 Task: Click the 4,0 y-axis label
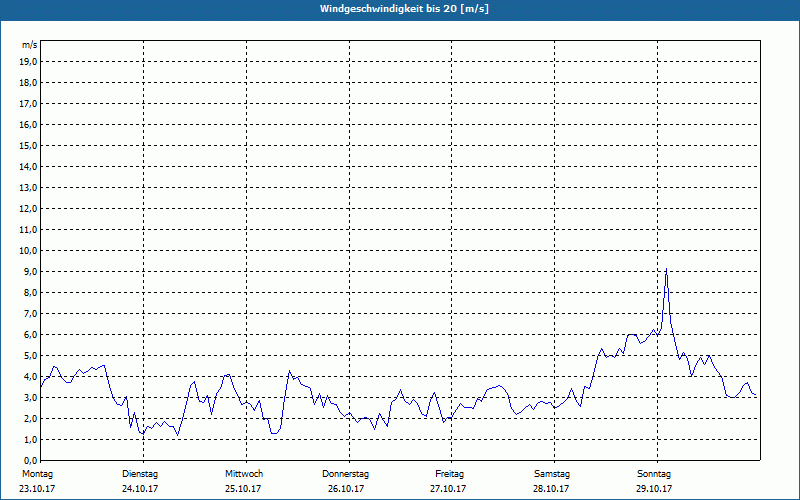(30, 377)
